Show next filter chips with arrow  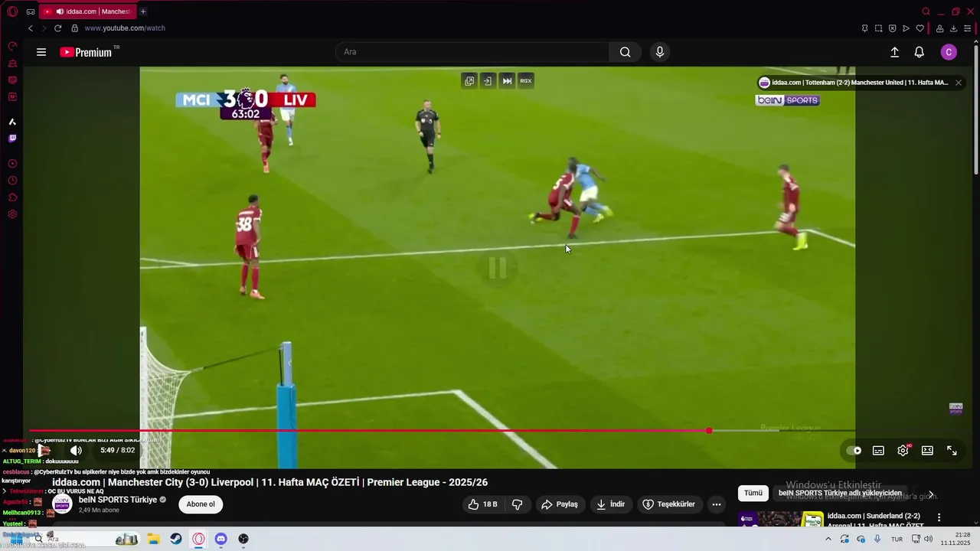click(931, 494)
